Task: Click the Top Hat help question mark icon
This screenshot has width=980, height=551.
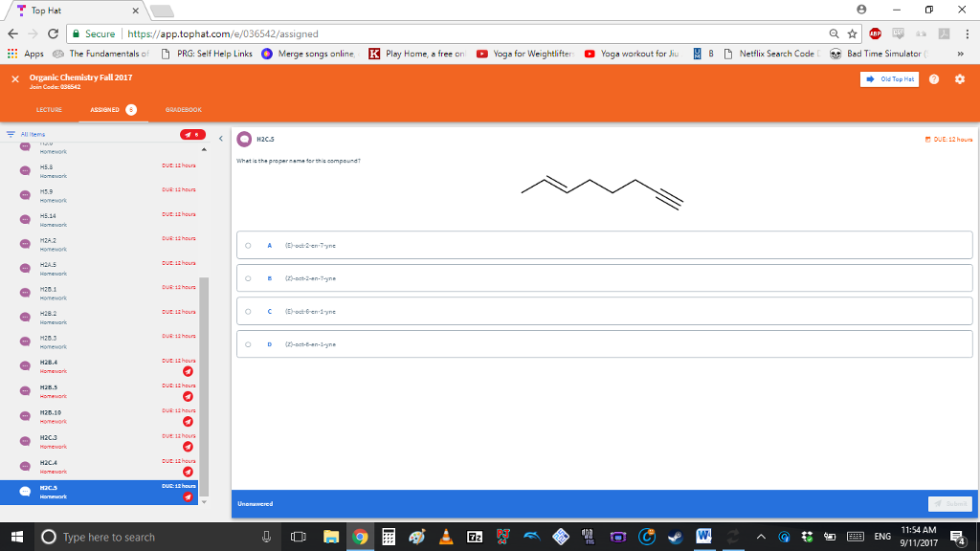Action: 936,81
